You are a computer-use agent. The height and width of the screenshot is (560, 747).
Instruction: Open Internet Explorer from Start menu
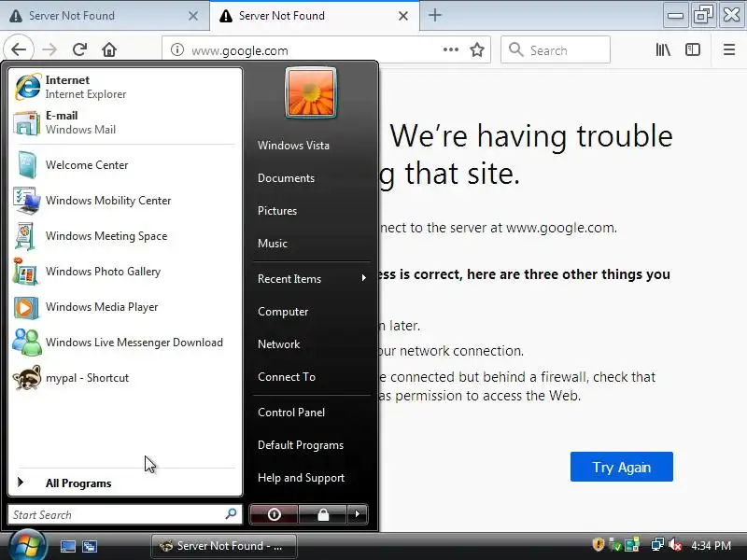click(x=125, y=87)
